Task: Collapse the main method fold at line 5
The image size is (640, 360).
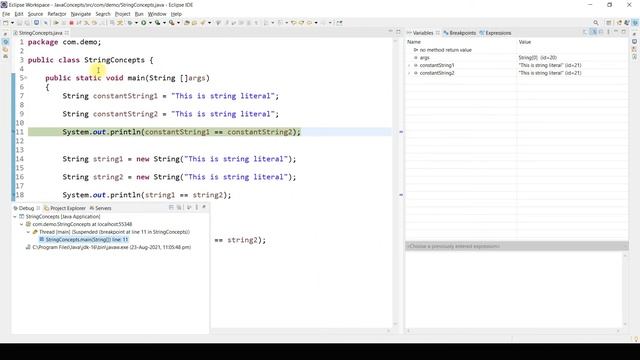Action: coord(26,78)
